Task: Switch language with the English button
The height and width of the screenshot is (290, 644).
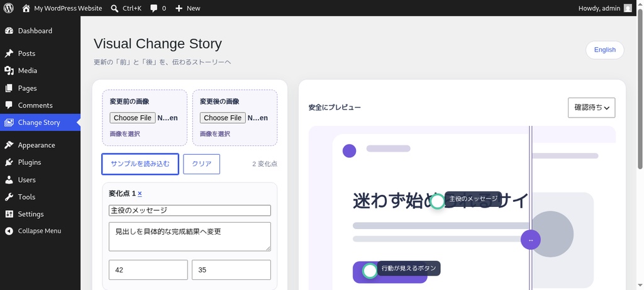Action: pos(604,50)
